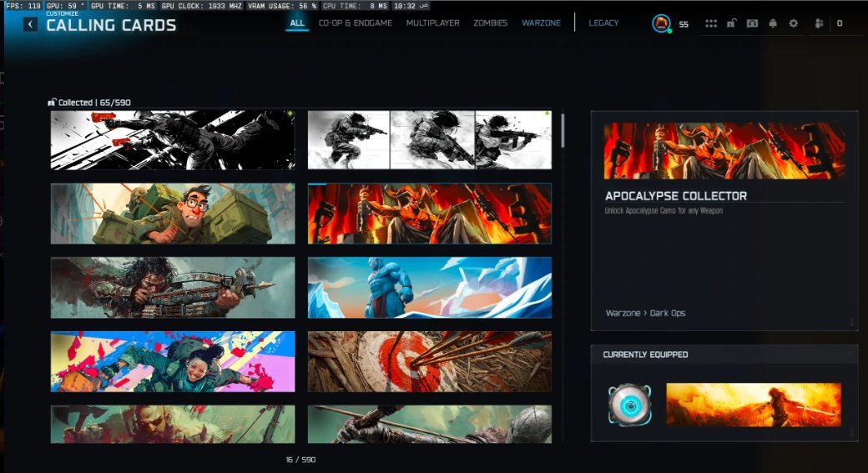
Task: Select the Zombies tab
Action: (490, 23)
